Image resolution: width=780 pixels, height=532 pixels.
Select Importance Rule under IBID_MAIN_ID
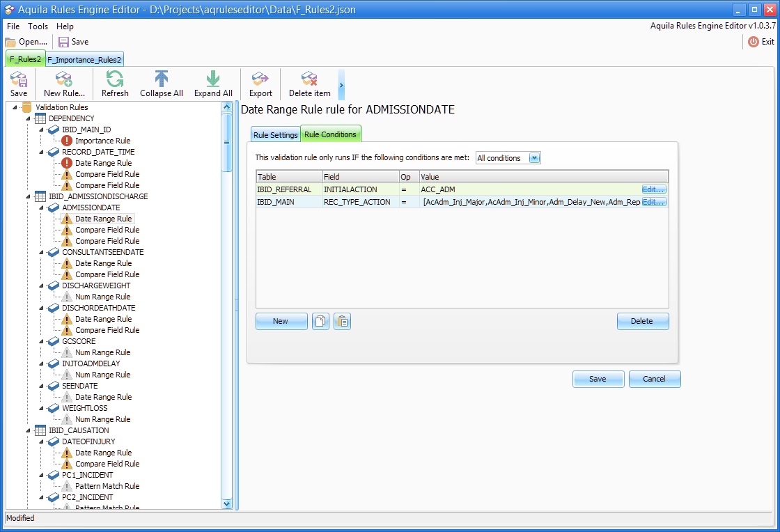click(x=102, y=141)
